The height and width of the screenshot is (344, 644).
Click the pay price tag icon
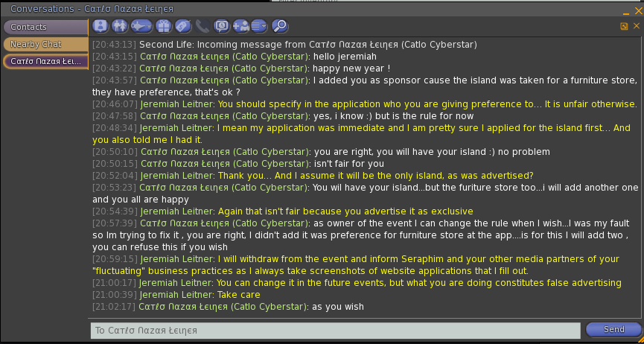[183, 26]
